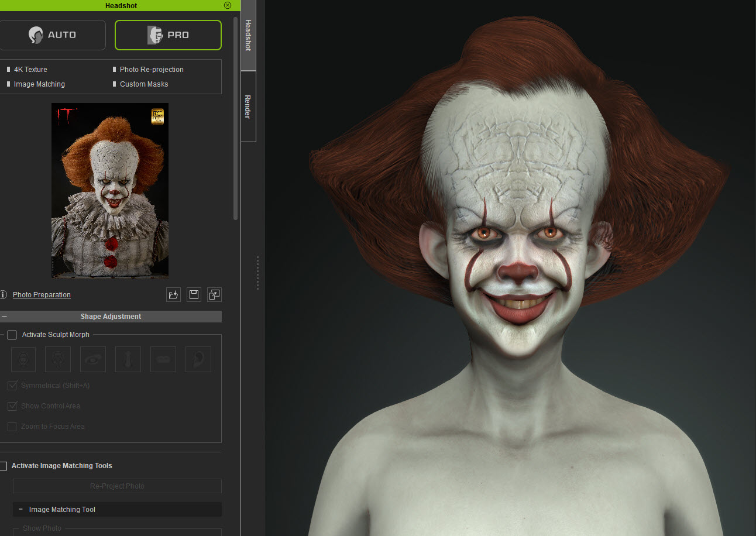Viewport: 756px width, 536px height.
Task: Click the Custom Masks feature label
Action: [x=144, y=84]
